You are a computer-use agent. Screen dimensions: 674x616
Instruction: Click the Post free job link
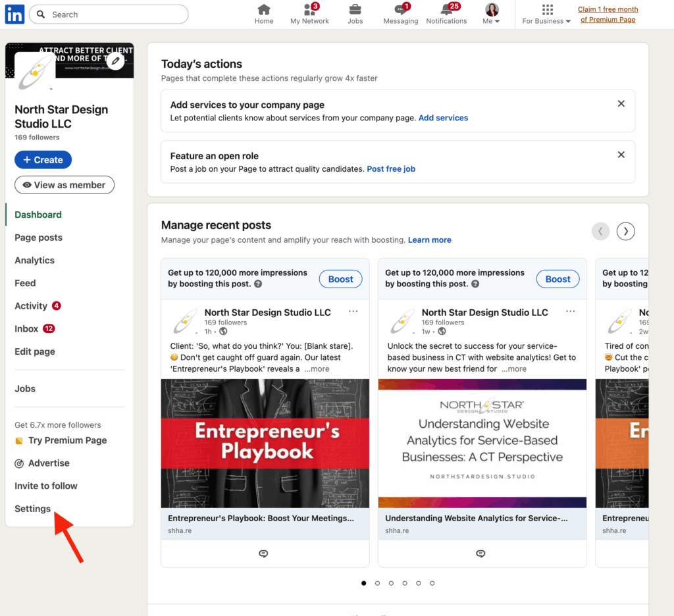[x=391, y=169]
